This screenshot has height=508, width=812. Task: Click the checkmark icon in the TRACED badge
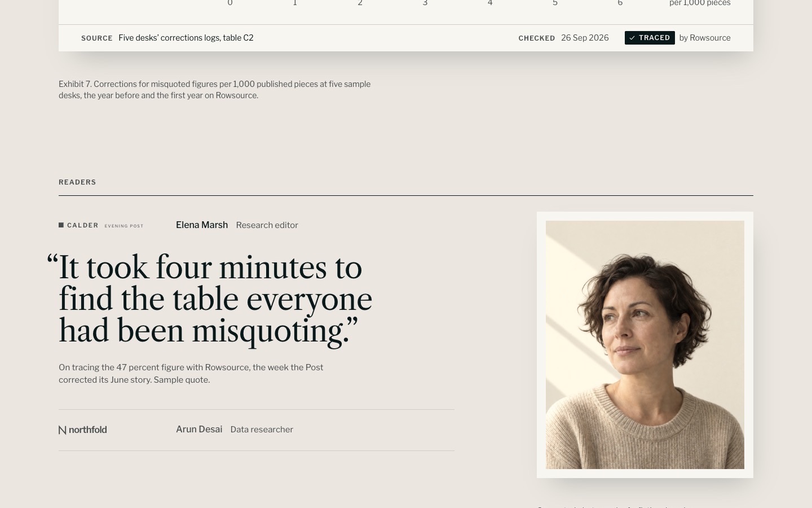pos(632,38)
